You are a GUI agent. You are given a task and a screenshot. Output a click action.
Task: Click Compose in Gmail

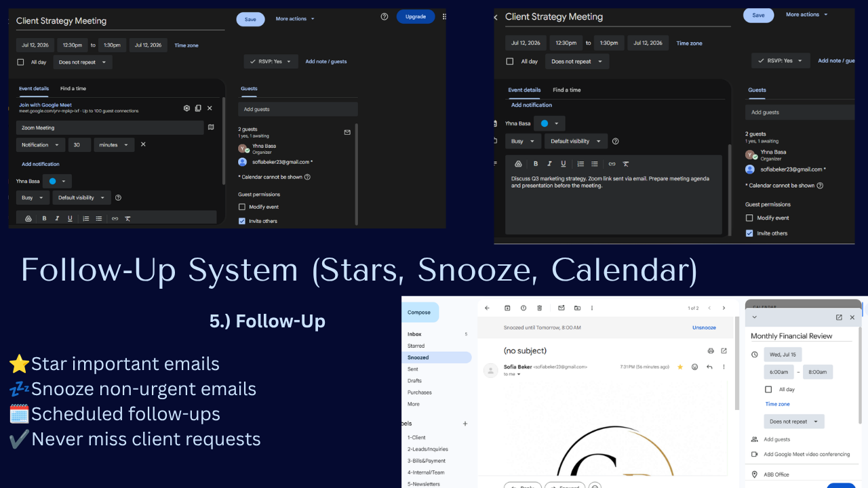tap(420, 312)
